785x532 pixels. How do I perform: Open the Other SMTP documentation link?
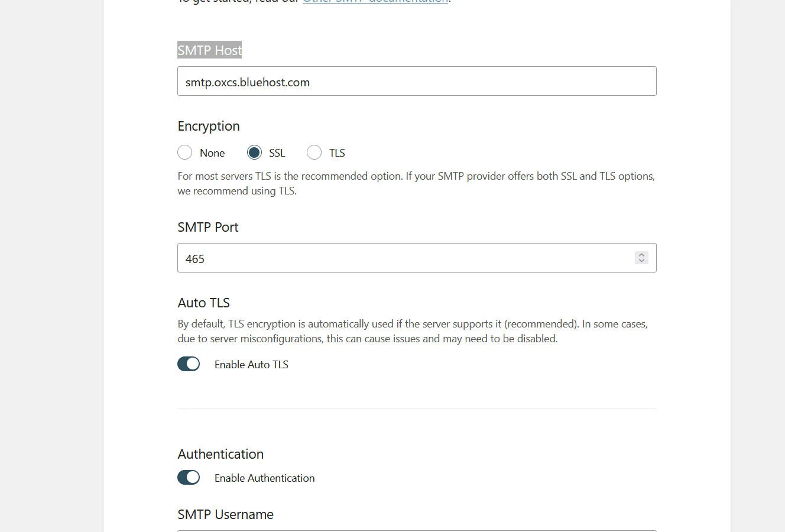375,2
